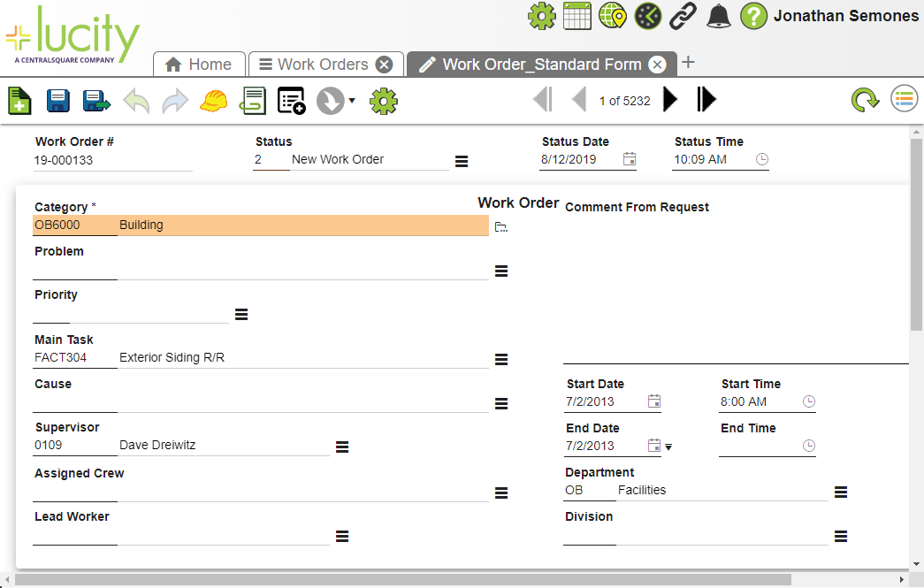
Task: Close the Work Order_Standard Form tab
Action: pyautogui.click(x=657, y=65)
